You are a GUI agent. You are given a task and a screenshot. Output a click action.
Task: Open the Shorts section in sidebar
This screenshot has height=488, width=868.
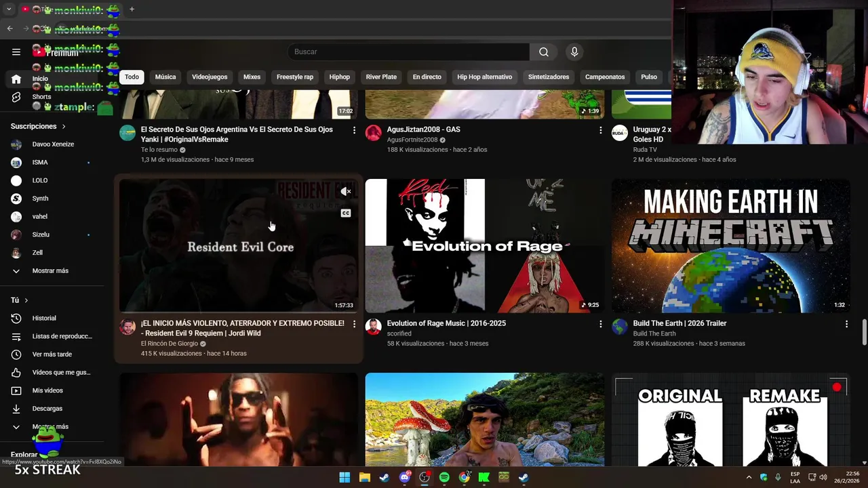pos(41,97)
